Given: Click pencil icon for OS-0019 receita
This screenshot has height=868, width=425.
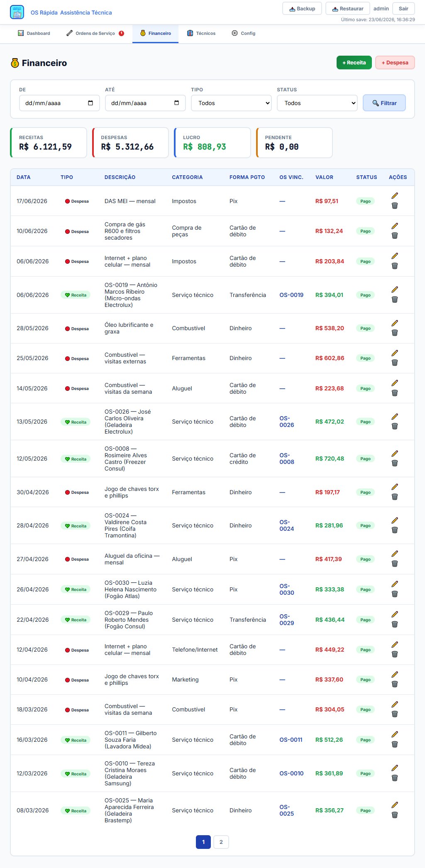Looking at the screenshot, I should click(395, 289).
